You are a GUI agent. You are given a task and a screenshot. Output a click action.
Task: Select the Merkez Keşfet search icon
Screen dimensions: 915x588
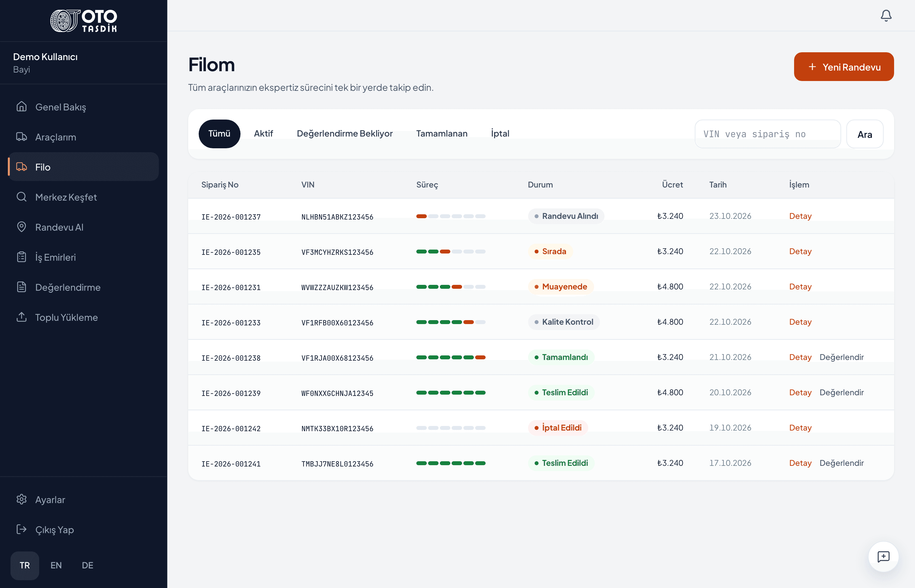[22, 197]
